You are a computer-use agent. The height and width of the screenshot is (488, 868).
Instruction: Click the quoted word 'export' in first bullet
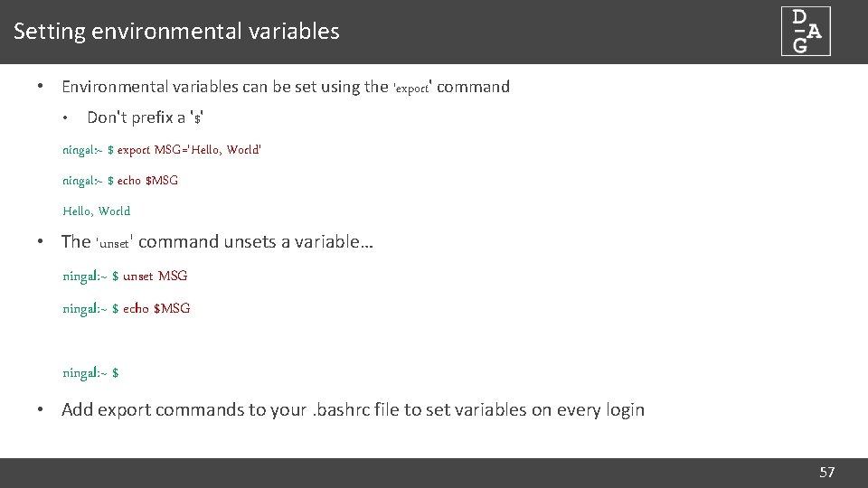point(412,88)
